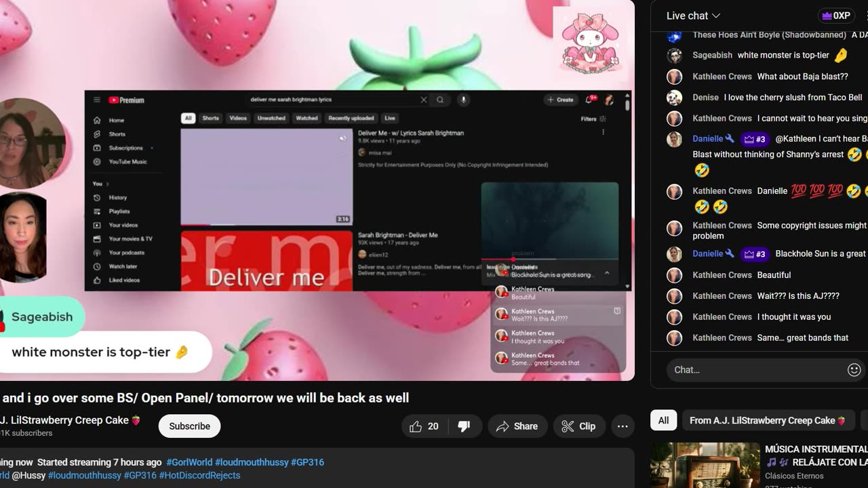Open the Filters control in shared window

(593, 119)
